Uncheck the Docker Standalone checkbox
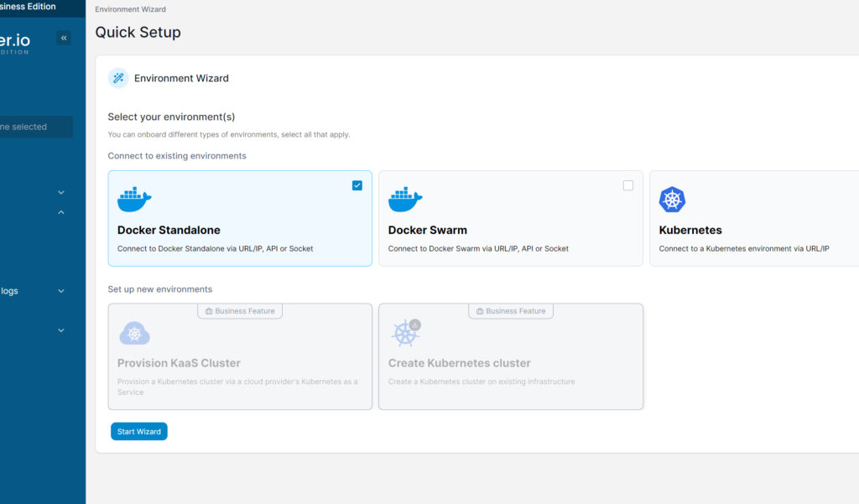Image resolution: width=859 pixels, height=504 pixels. coord(357,185)
